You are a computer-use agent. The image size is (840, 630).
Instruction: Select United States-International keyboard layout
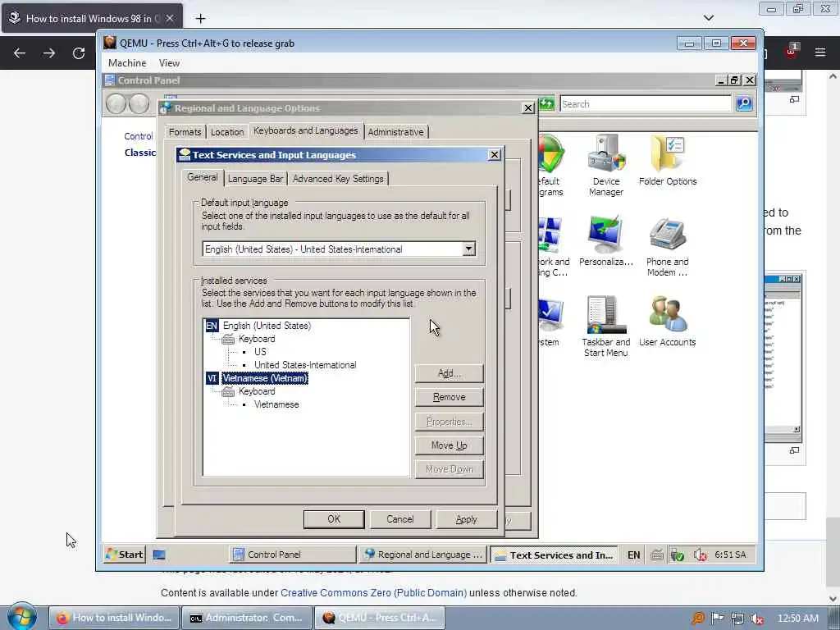305,365
